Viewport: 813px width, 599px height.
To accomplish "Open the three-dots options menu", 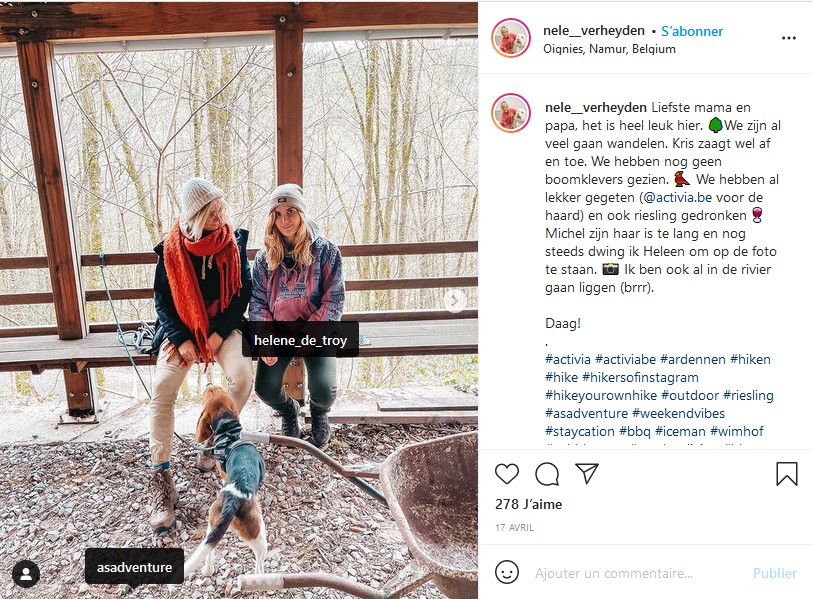I will (x=789, y=38).
